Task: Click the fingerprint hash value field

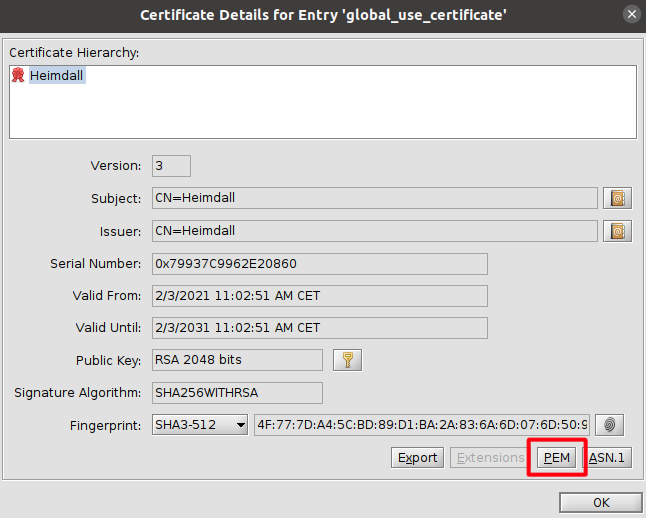Action: (422, 425)
